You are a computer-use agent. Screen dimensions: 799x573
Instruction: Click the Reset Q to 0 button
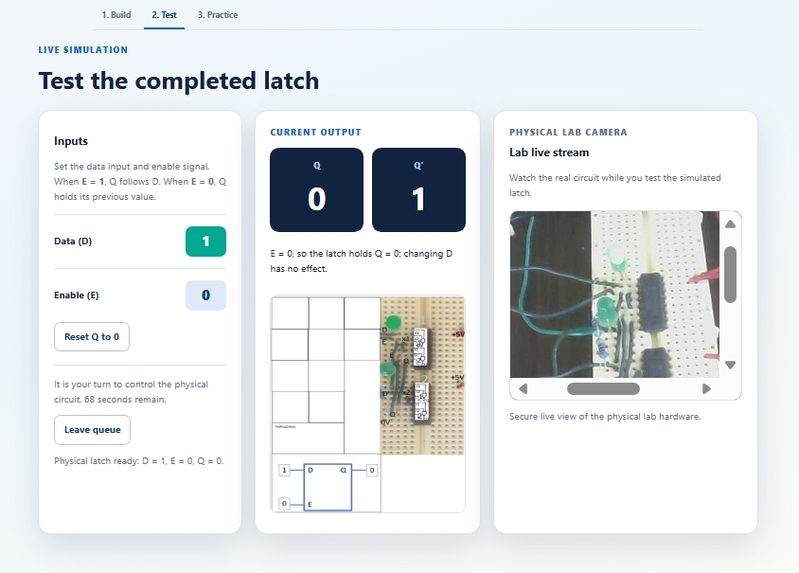(x=92, y=336)
